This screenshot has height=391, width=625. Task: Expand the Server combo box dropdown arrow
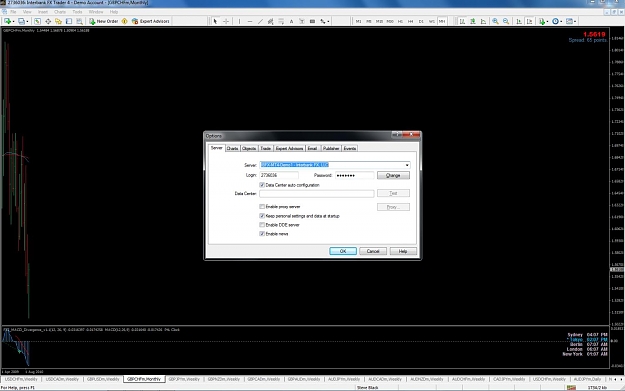point(407,165)
